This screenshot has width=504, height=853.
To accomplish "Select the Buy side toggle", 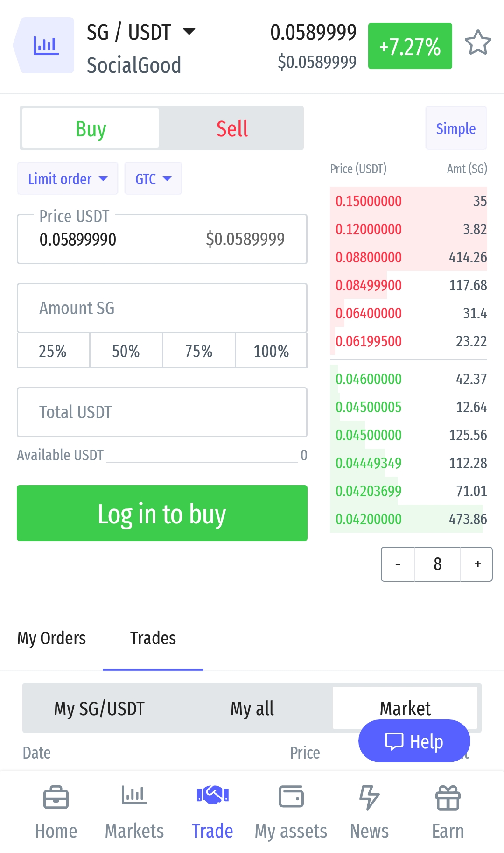I will 91,128.
